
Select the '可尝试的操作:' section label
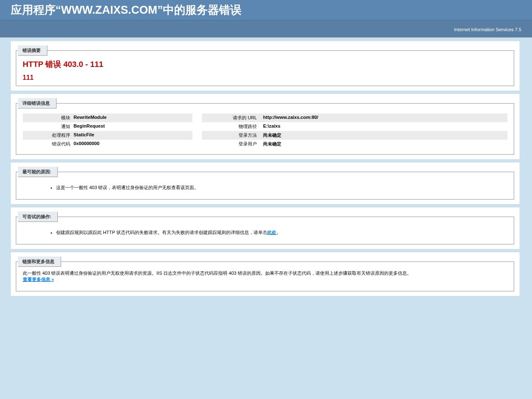pos(37,217)
